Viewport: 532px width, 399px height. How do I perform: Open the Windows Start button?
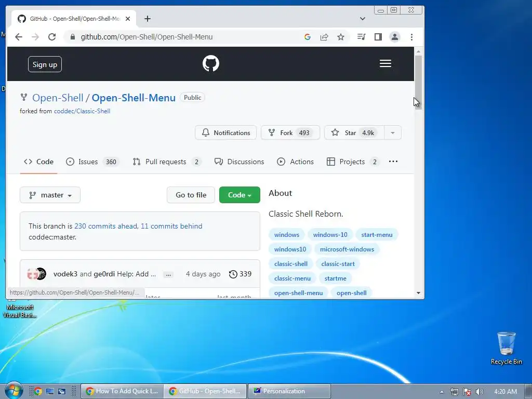[x=13, y=390]
